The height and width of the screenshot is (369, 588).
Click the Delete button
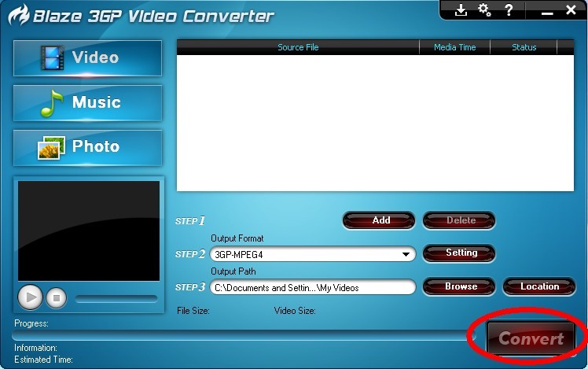tap(459, 220)
